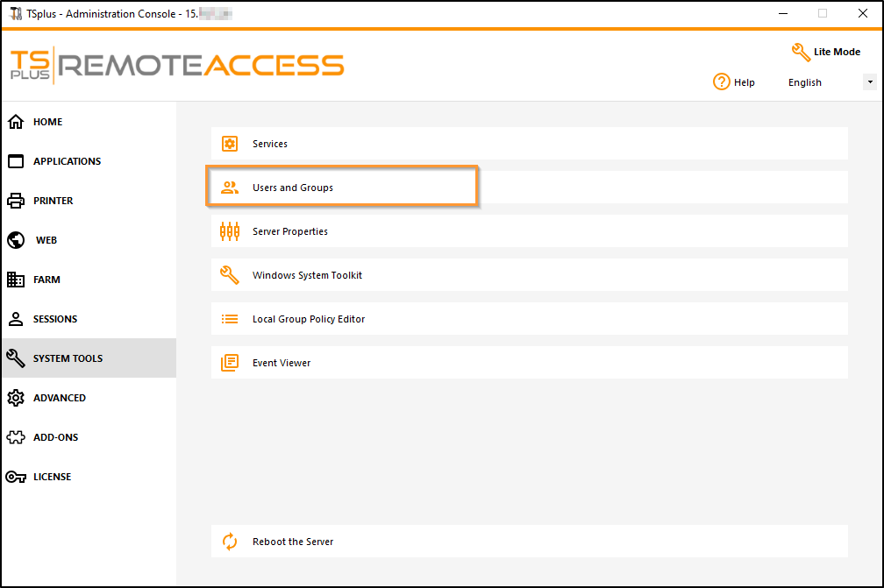Viewport: 884px width, 588px height.
Task: Click the Local Group Policy Editor list icon
Action: (x=230, y=318)
